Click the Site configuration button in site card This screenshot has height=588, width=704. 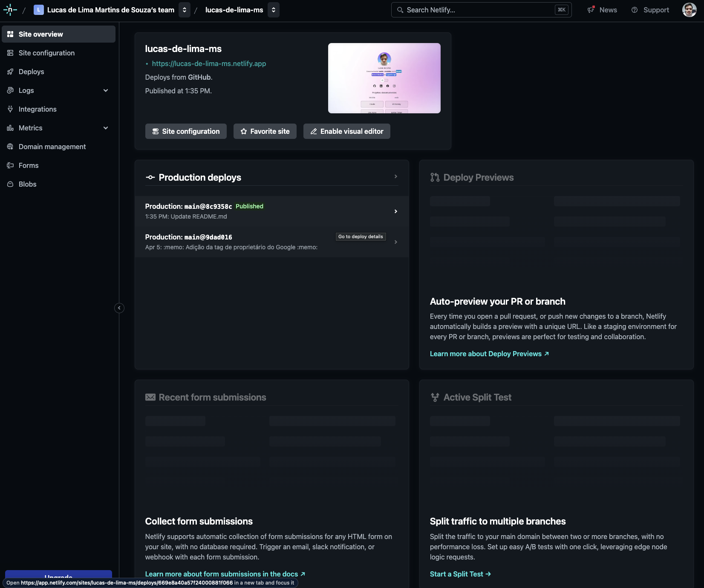click(x=186, y=131)
